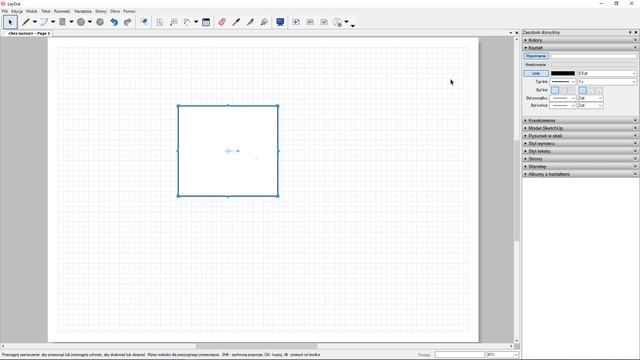Image resolution: width=640 pixels, height=360 pixels.
Task: Open the Dimension tool dropdown arrow
Action: (196, 22)
